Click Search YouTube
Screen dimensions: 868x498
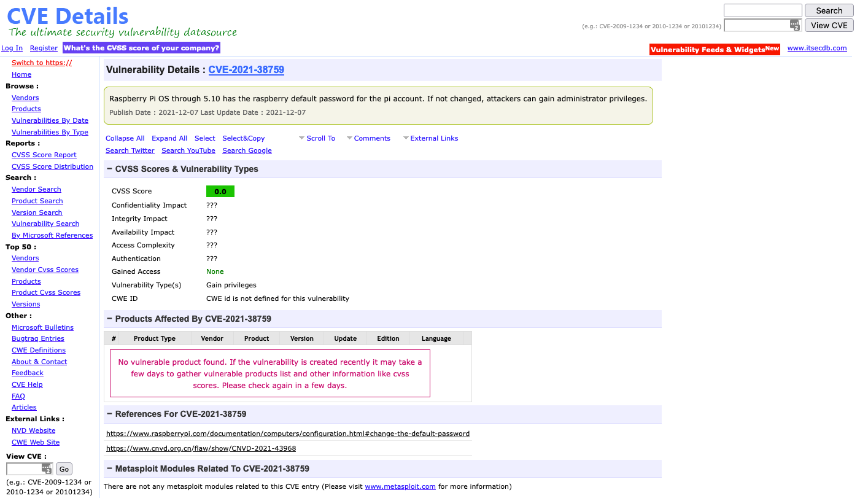[x=188, y=150]
